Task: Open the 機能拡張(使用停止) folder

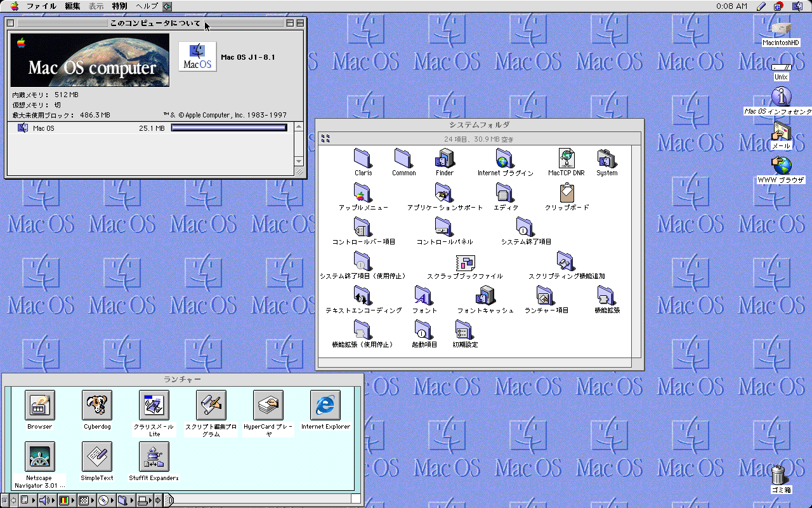Action: coord(363,330)
